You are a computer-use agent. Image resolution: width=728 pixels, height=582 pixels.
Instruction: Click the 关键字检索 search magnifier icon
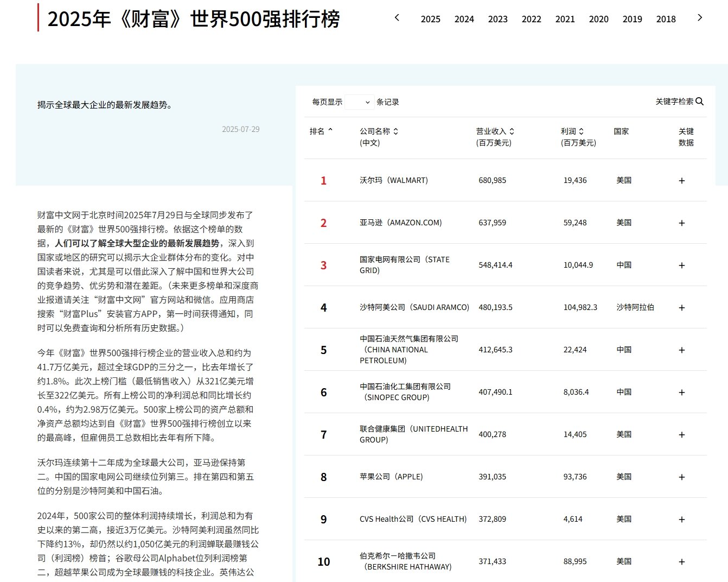click(x=700, y=102)
